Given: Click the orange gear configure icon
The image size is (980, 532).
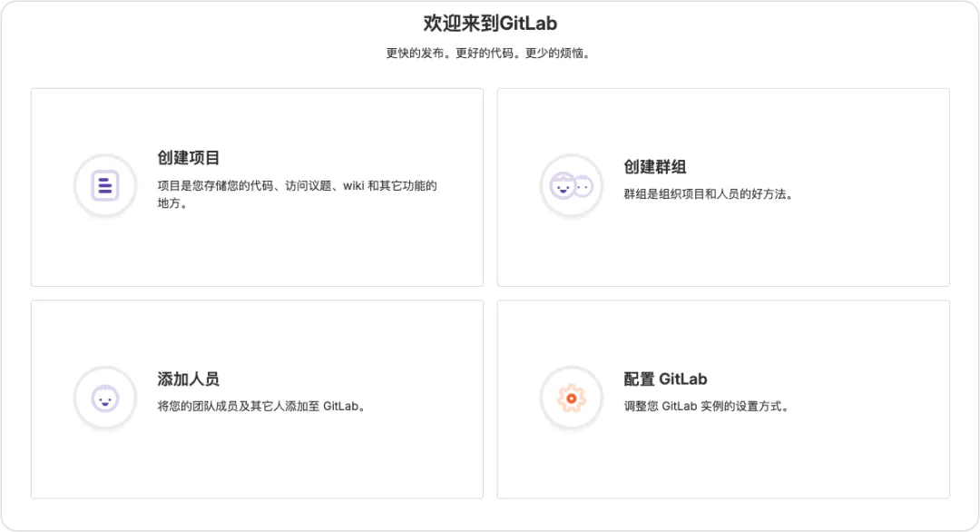Looking at the screenshot, I should click(x=572, y=398).
